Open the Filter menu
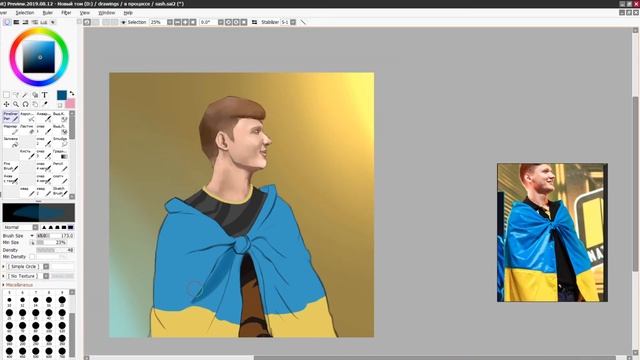 tap(66, 13)
